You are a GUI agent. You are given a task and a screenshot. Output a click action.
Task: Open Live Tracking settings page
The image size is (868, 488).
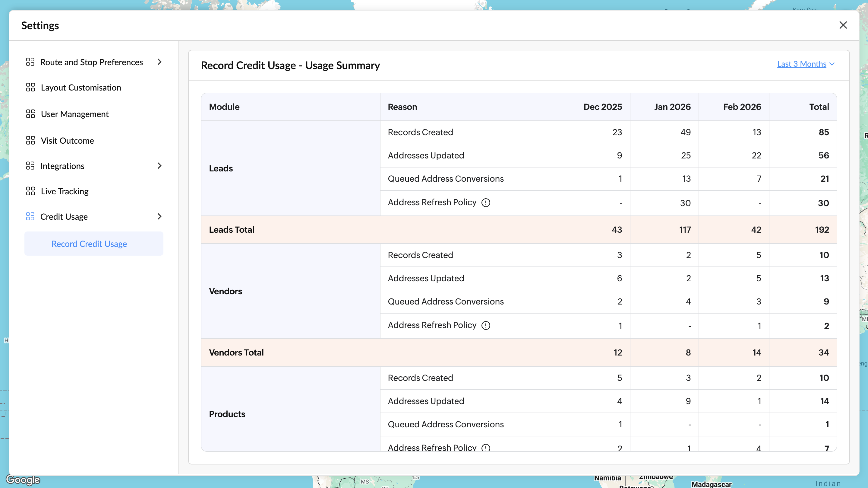[x=65, y=192]
